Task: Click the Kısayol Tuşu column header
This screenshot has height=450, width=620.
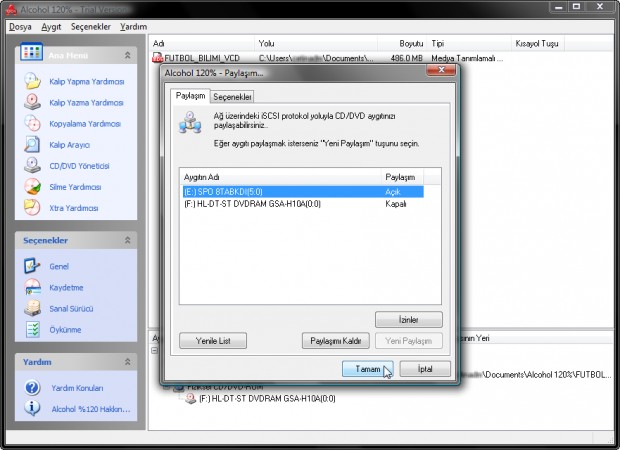Action: click(537, 43)
